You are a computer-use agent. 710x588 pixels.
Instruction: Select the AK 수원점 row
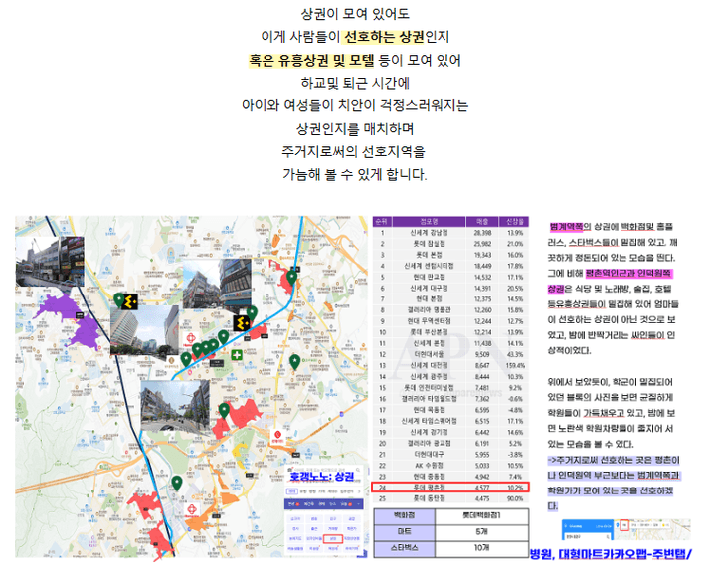click(x=451, y=466)
